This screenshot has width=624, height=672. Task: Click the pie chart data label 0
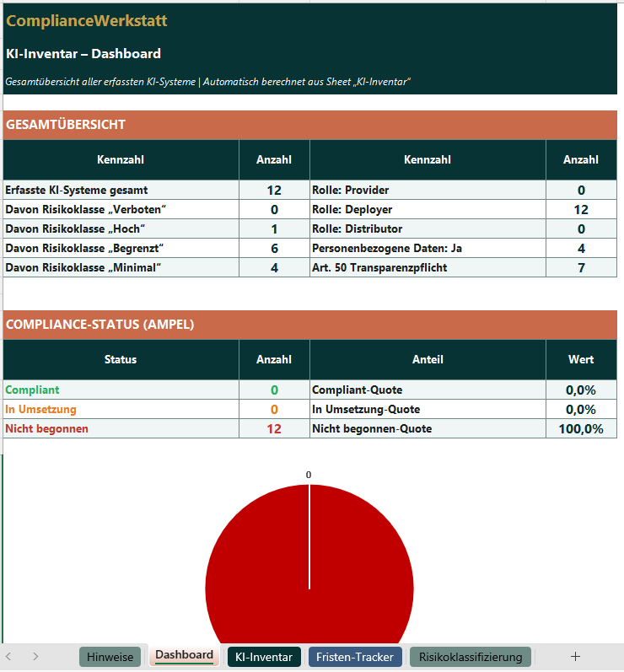tap(309, 476)
